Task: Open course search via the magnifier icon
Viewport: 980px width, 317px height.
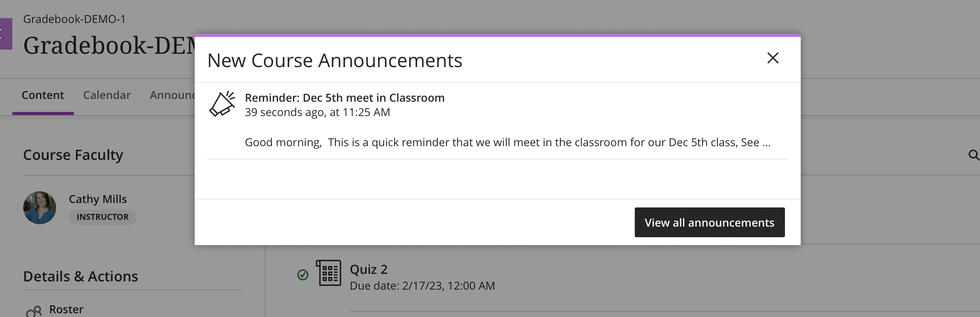Action: point(973,155)
